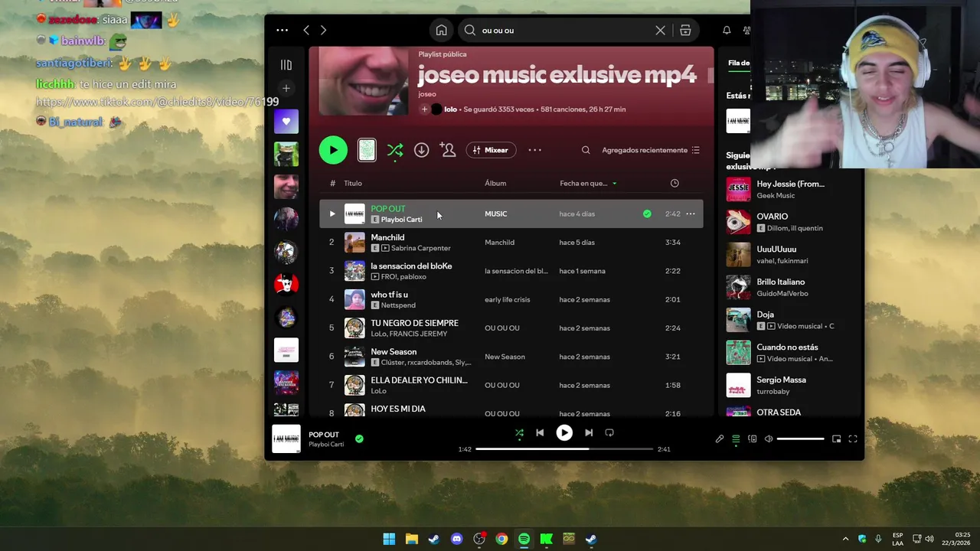Go back with the left arrow
Image resolution: width=980 pixels, height=551 pixels.
(x=306, y=31)
